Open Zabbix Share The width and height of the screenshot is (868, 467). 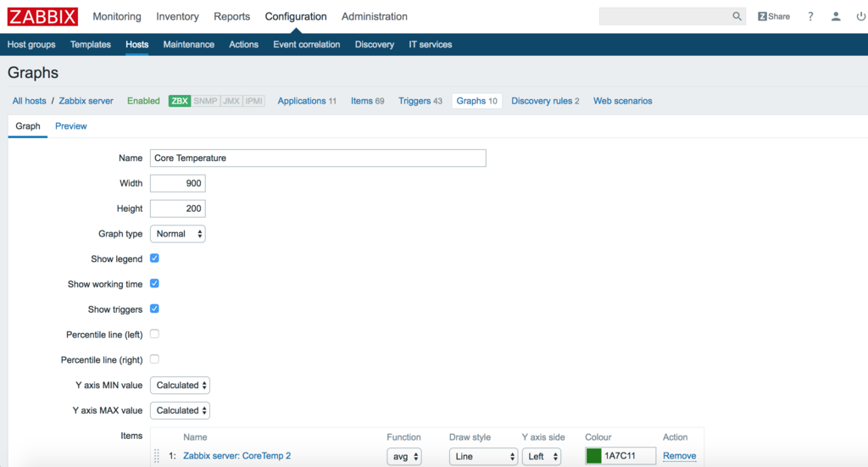(x=774, y=17)
